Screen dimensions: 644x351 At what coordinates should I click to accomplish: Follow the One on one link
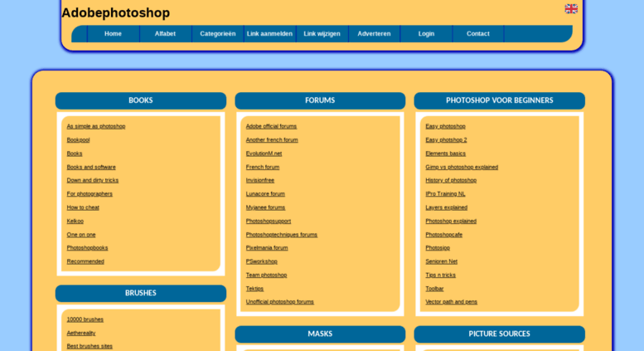(x=81, y=235)
